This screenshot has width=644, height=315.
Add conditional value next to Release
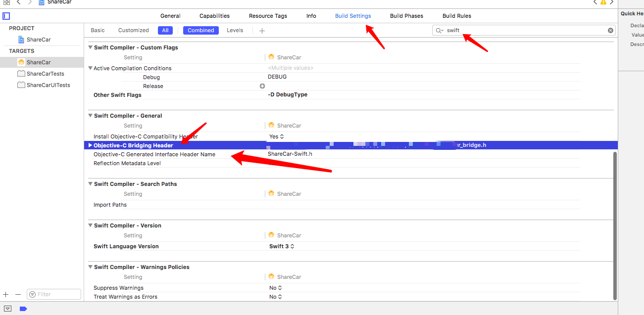click(x=262, y=86)
